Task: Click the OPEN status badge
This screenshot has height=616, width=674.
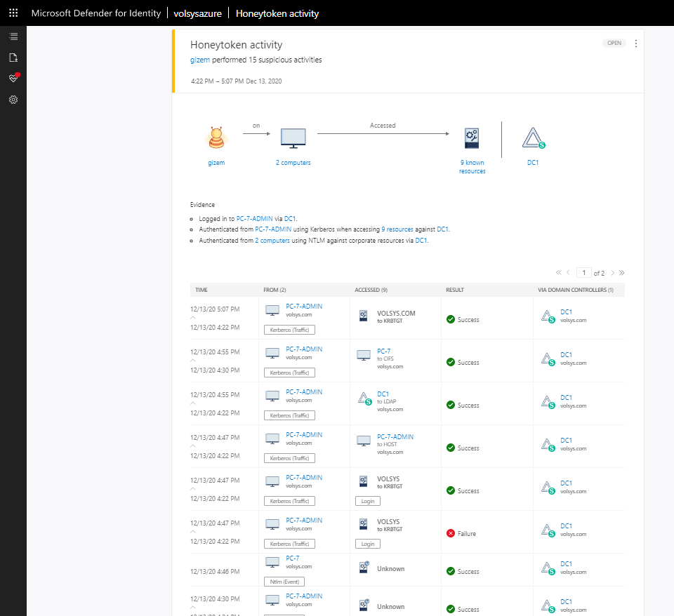Action: [614, 43]
